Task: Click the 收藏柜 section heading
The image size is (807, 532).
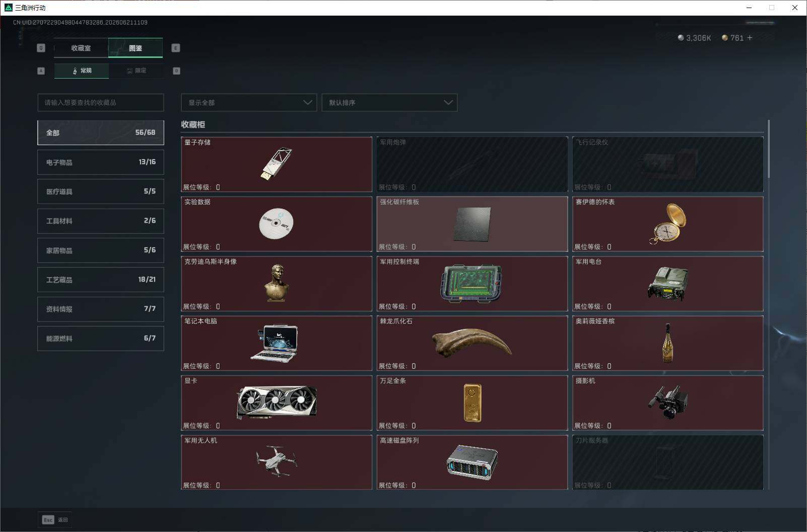Action: (193, 124)
